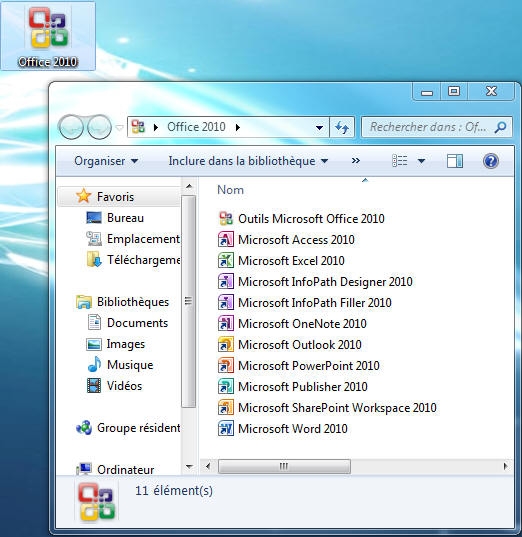This screenshot has width=522, height=537.
Task: Select the Microsoft PowerPoint 2010 shortcut icon
Action: pyautogui.click(x=226, y=365)
